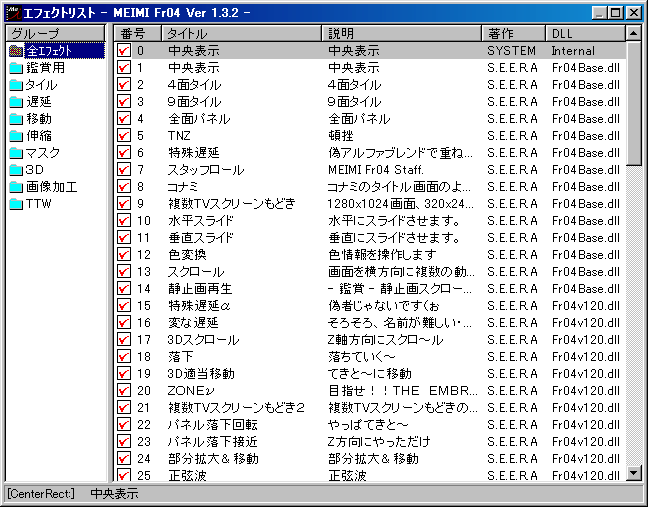Disable effect 18 落下 checkbox
Viewport: 648px width, 507px height.
point(124,357)
